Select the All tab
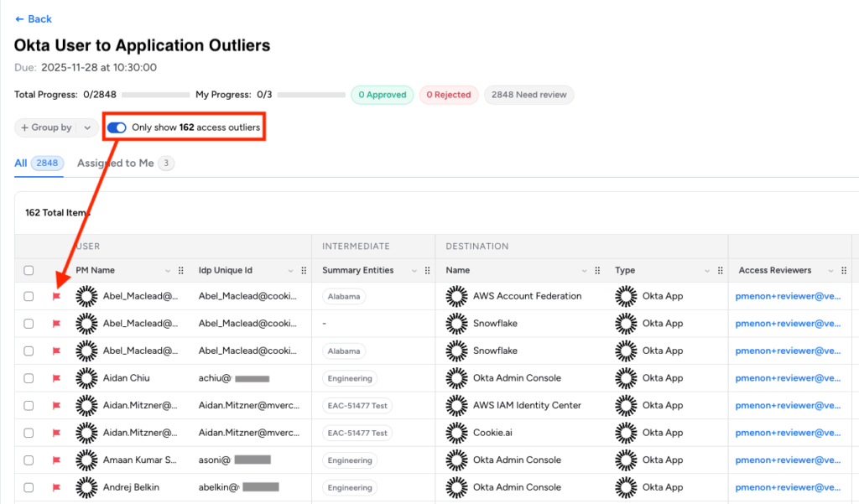 (x=21, y=164)
